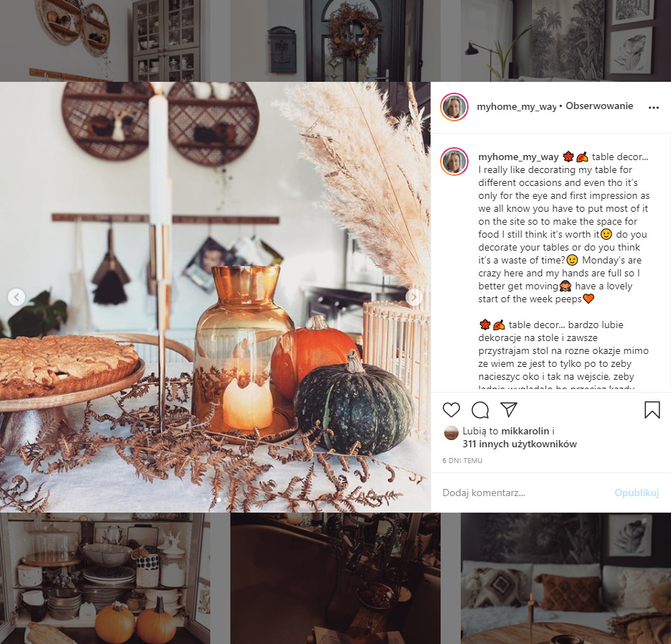Screen dimensions: 671x644
Task: Open the door wreath thumbnail above
Action: point(335,41)
